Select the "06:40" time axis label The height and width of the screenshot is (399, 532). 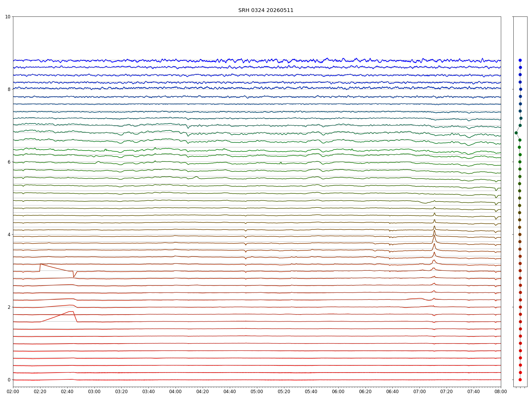392,392
